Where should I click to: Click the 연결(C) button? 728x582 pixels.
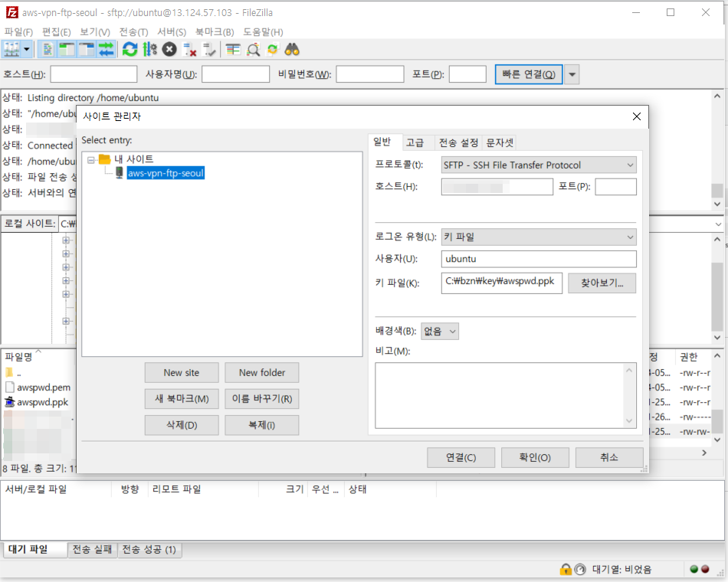click(x=461, y=458)
